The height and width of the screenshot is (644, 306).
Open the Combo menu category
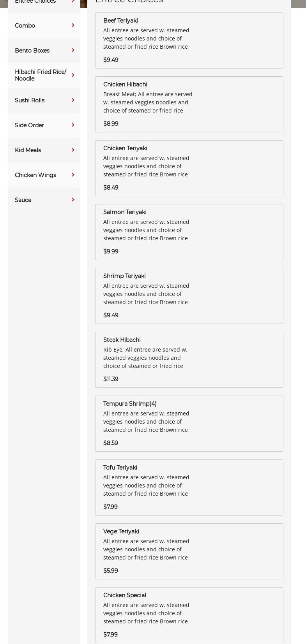25,26
